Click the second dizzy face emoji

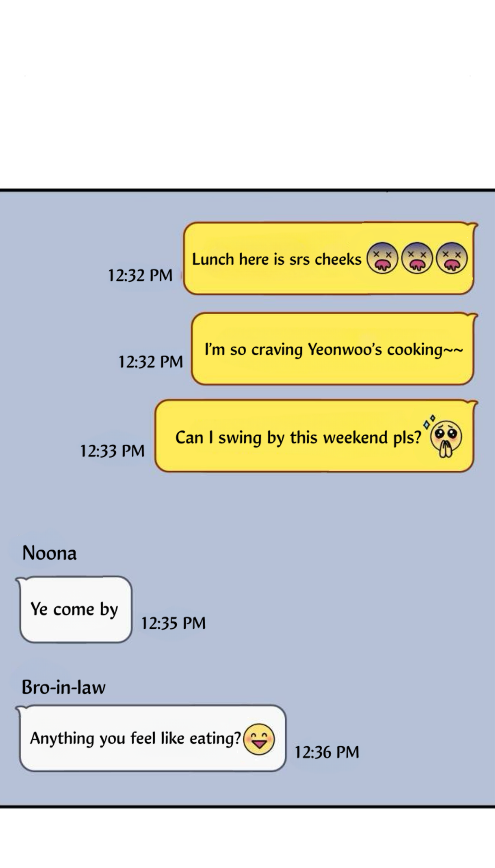[x=417, y=258]
